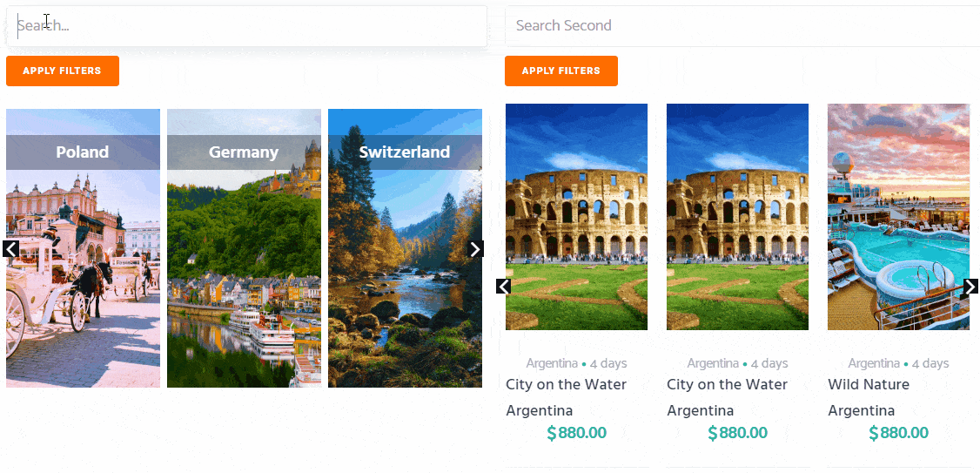Click Poland title banner text
This screenshot has width=980, height=473.
(x=83, y=152)
